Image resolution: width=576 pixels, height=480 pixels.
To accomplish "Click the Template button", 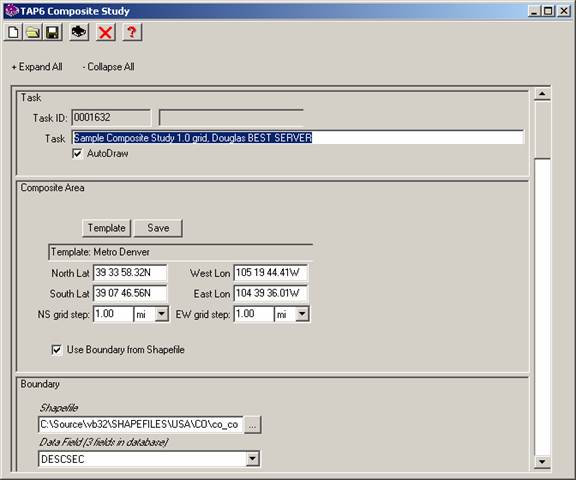I will (107, 228).
